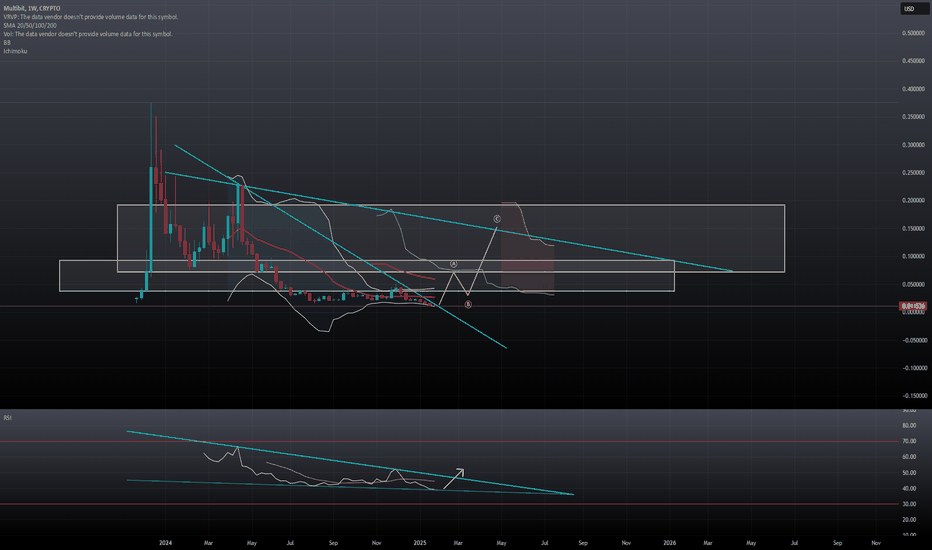Screen dimensions: 932x550
Task: Click the 0.500000 price axis label
Action: pyautogui.click(x=913, y=33)
